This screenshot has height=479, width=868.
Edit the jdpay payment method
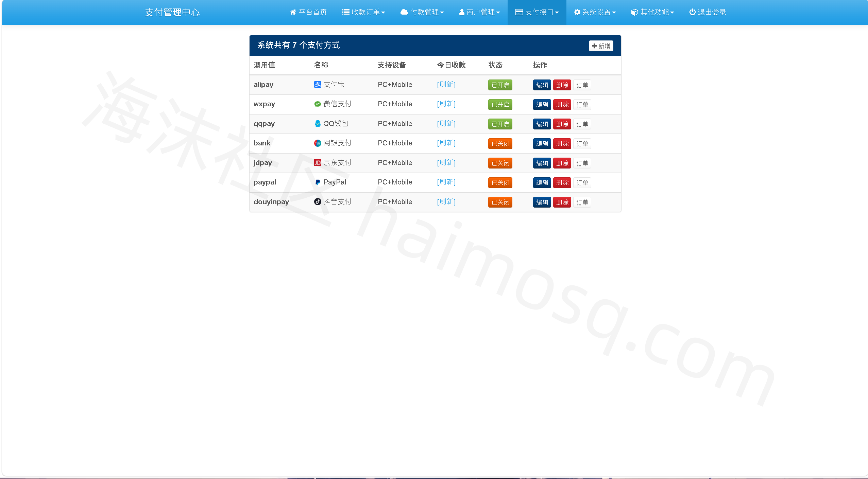(x=542, y=163)
